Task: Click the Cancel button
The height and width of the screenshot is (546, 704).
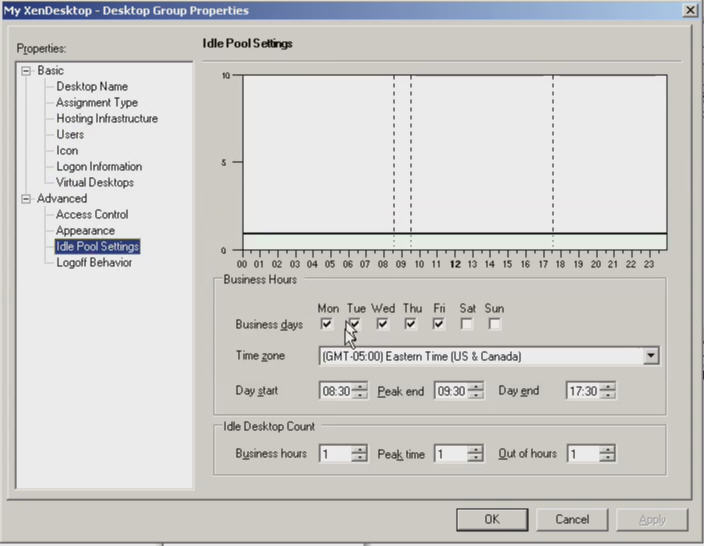Action: point(572,520)
